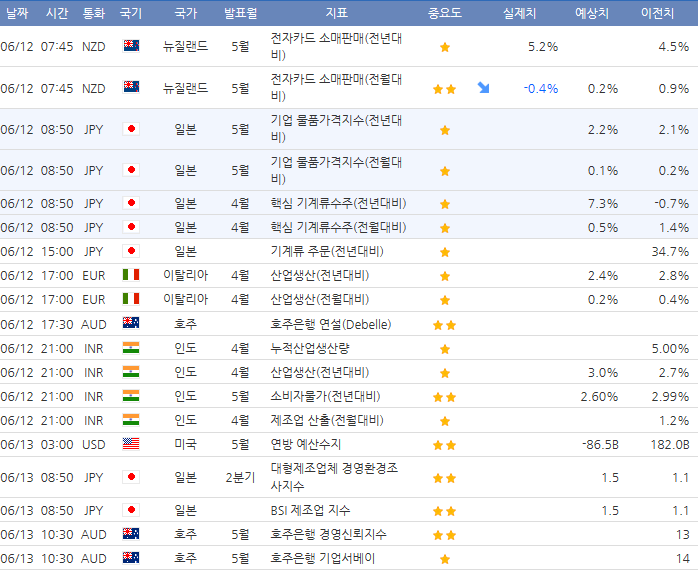Click the previous value 14
Image resolution: width=698 pixels, height=573 pixels.
coord(682,558)
